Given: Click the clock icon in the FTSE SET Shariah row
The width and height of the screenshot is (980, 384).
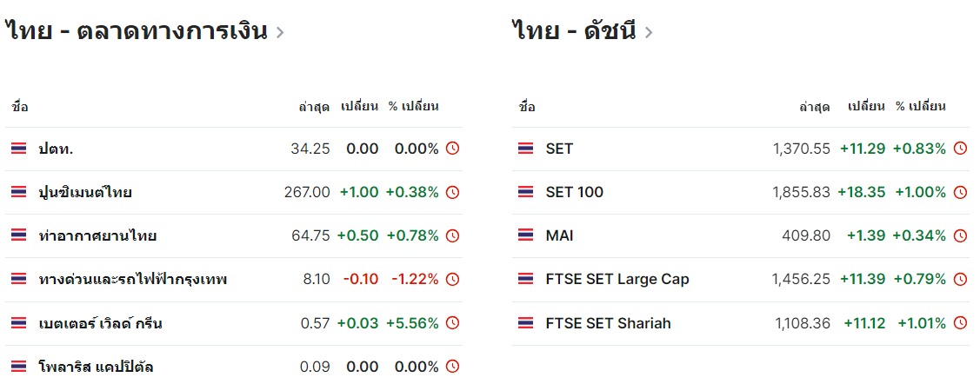Looking at the screenshot, I should tap(960, 323).
